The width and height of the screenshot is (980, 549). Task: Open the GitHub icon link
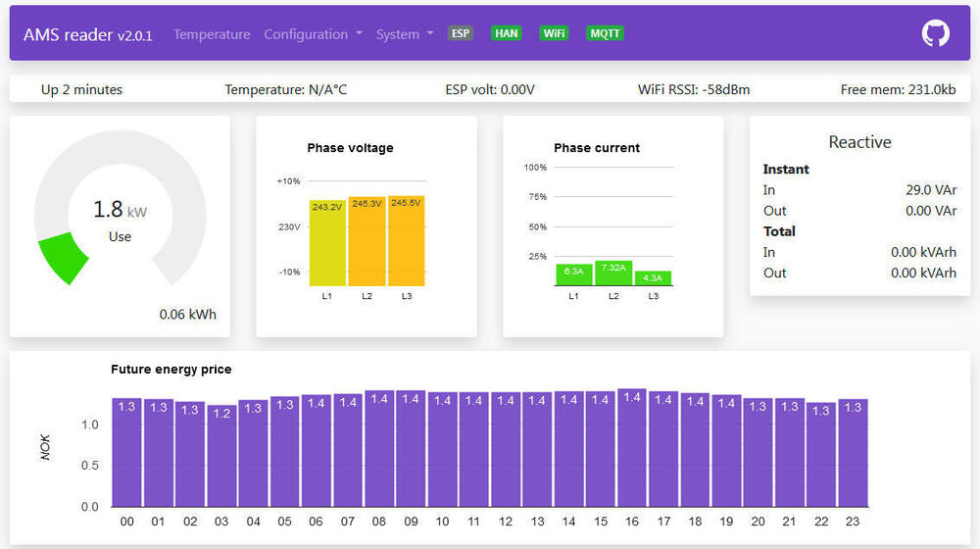click(x=936, y=33)
